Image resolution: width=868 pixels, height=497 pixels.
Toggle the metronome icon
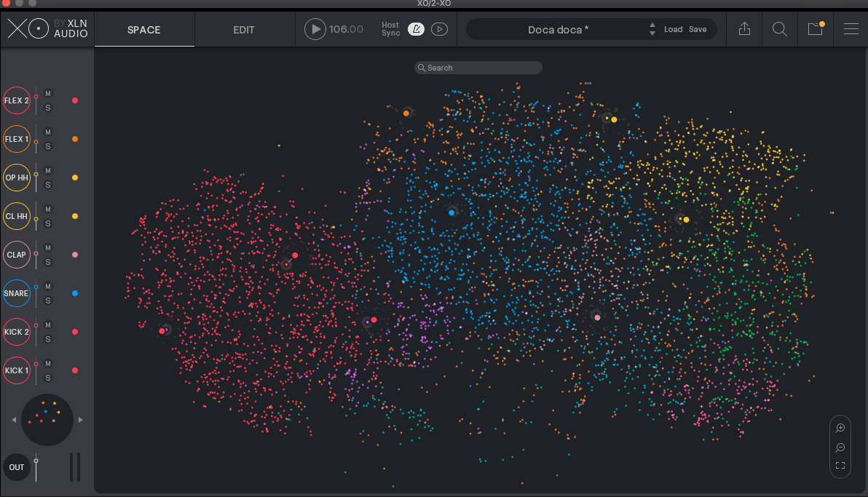point(416,29)
